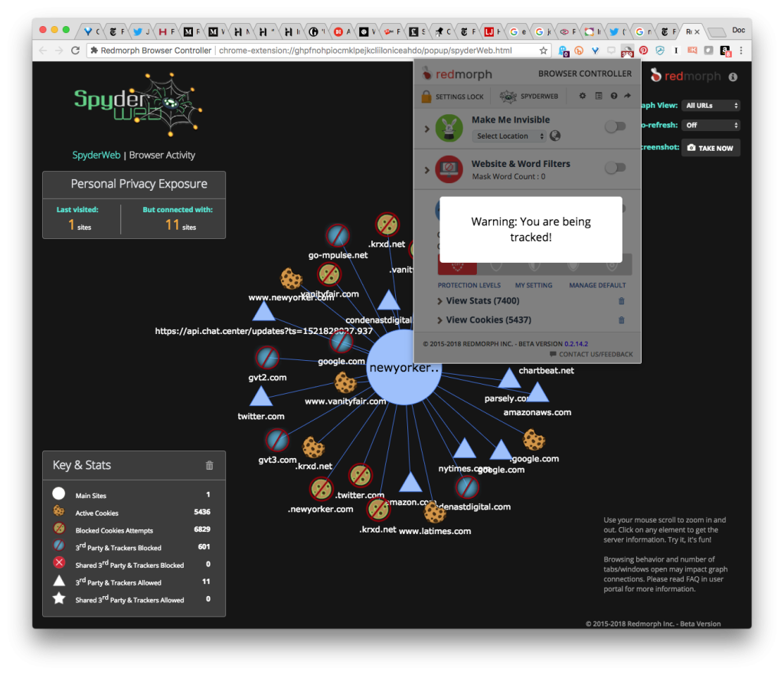Click the Settings Lock padlock icon
Image resolution: width=784 pixels, height=675 pixels.
pos(426,97)
